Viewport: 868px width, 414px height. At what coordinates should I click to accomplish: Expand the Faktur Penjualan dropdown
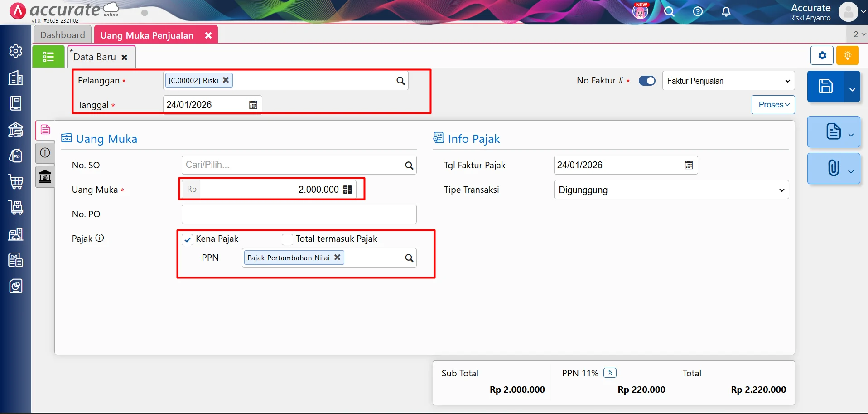click(728, 81)
